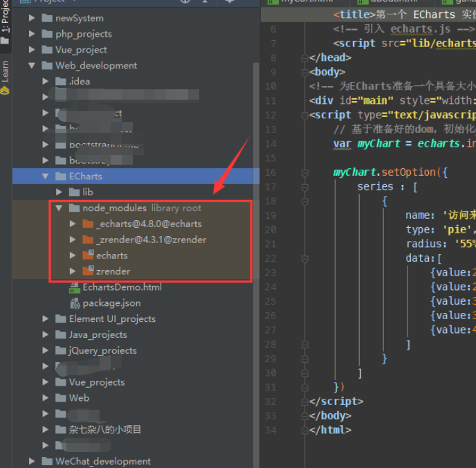This screenshot has width=476, height=468.
Task: Click the Project panel vertical scrollbar
Action: [x=256, y=264]
